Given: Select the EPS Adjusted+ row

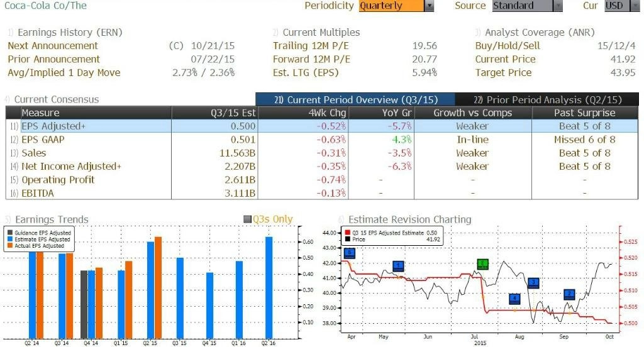Looking at the screenshot, I should pyautogui.click(x=322, y=126).
